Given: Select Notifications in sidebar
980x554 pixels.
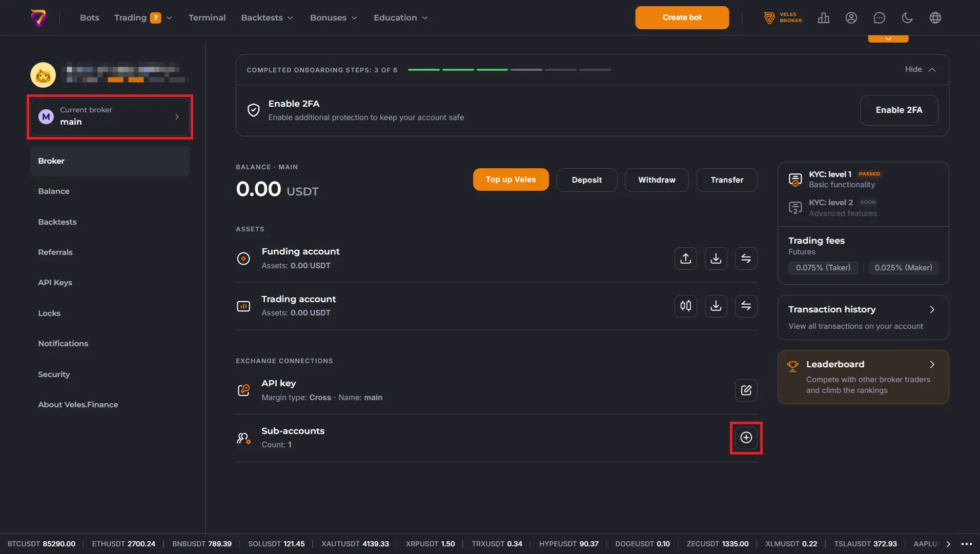Looking at the screenshot, I should [110, 344].
